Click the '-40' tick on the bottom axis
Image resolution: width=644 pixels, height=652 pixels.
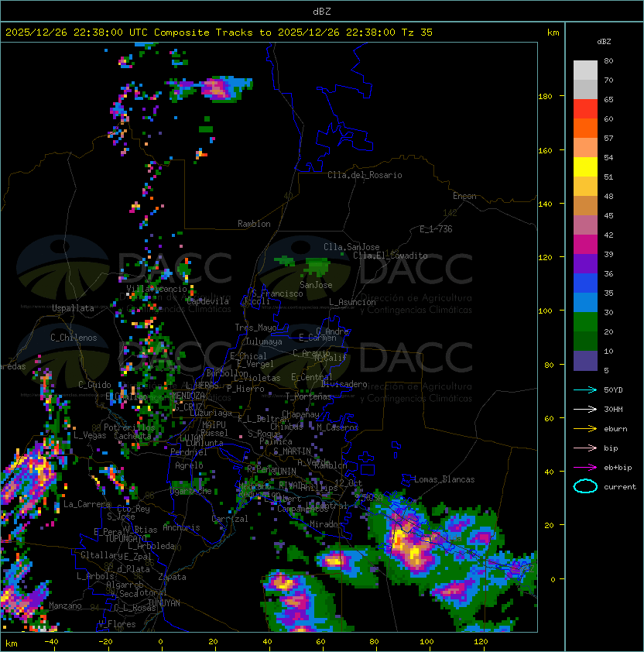(51, 642)
